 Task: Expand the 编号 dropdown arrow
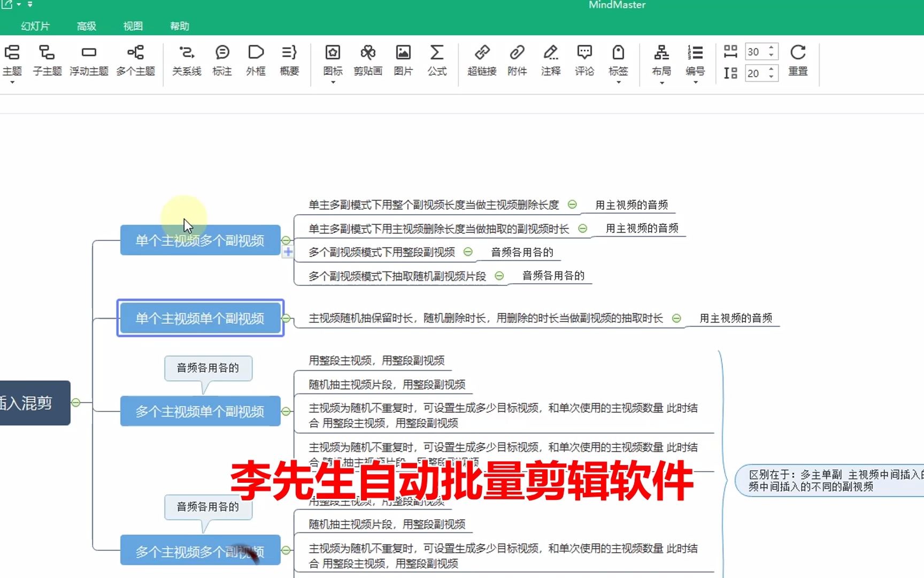695,82
